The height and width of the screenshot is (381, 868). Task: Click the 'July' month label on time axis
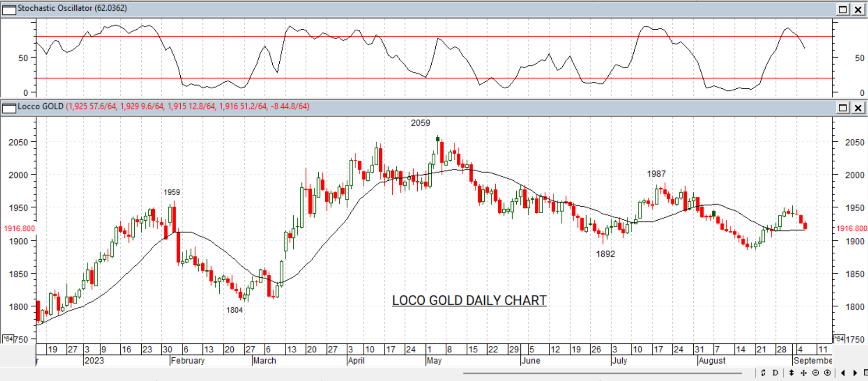(x=620, y=361)
